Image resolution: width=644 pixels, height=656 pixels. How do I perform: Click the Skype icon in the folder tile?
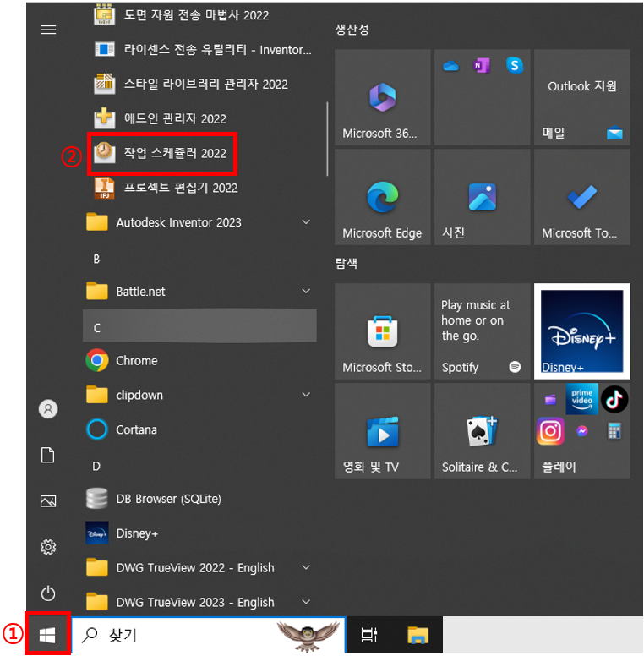pyautogui.click(x=515, y=65)
